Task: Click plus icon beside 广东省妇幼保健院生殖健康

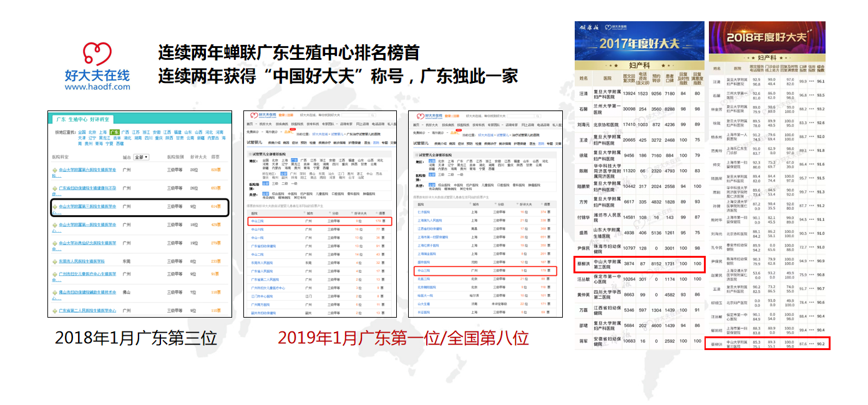Action: (54, 187)
